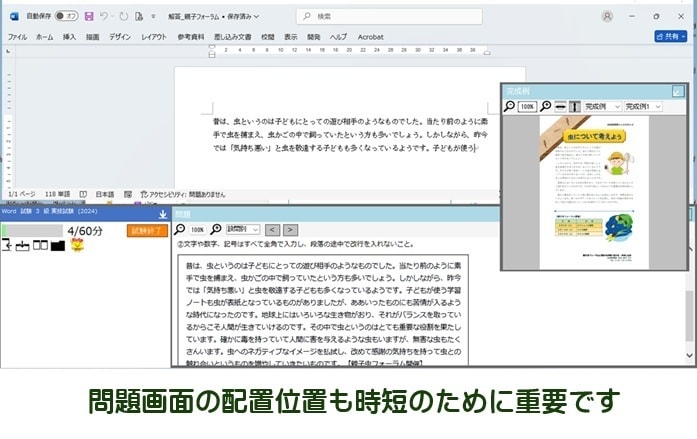
Task: Click the first-line indent marker on ruler
Action: point(212,47)
